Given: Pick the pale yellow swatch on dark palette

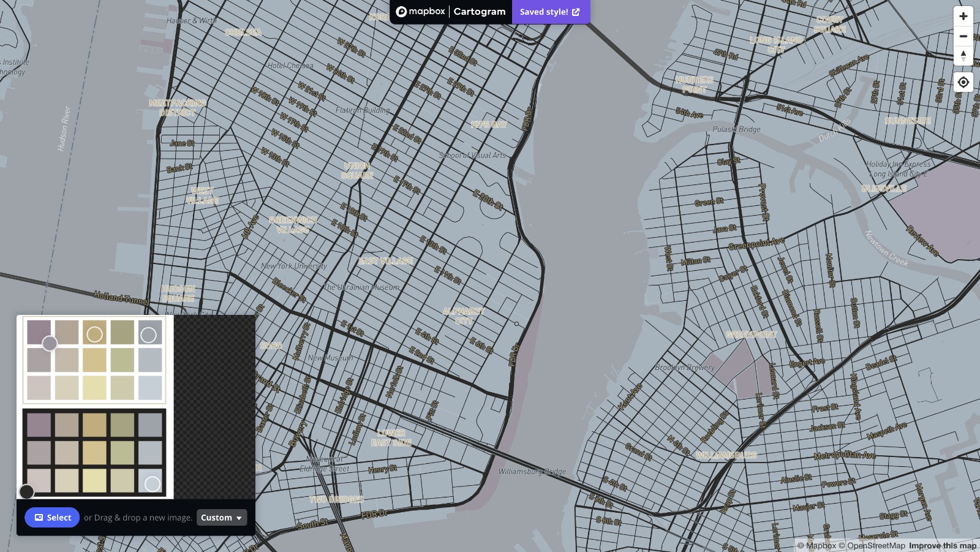Looking at the screenshot, I should [x=94, y=480].
